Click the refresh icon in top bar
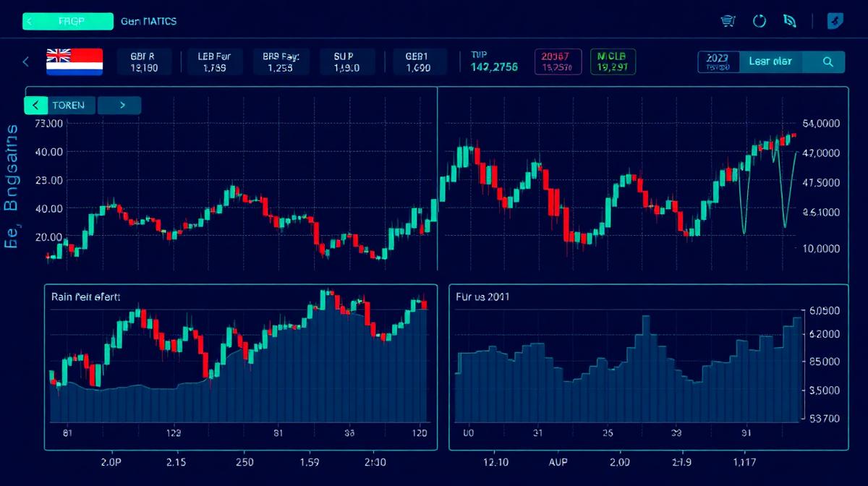 coord(759,21)
